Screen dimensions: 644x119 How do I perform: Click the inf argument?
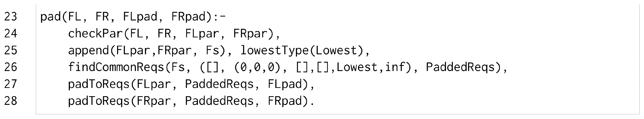pos(395,67)
